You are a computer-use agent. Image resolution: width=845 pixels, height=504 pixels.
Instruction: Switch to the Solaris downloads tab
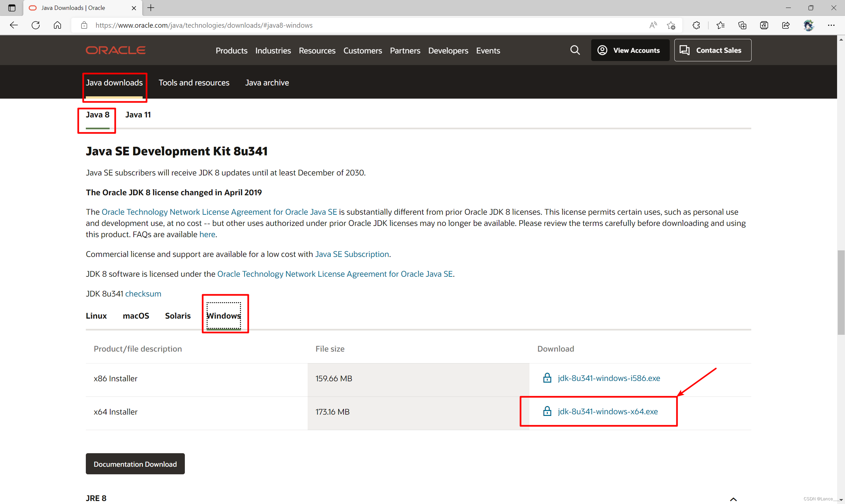pyautogui.click(x=178, y=316)
